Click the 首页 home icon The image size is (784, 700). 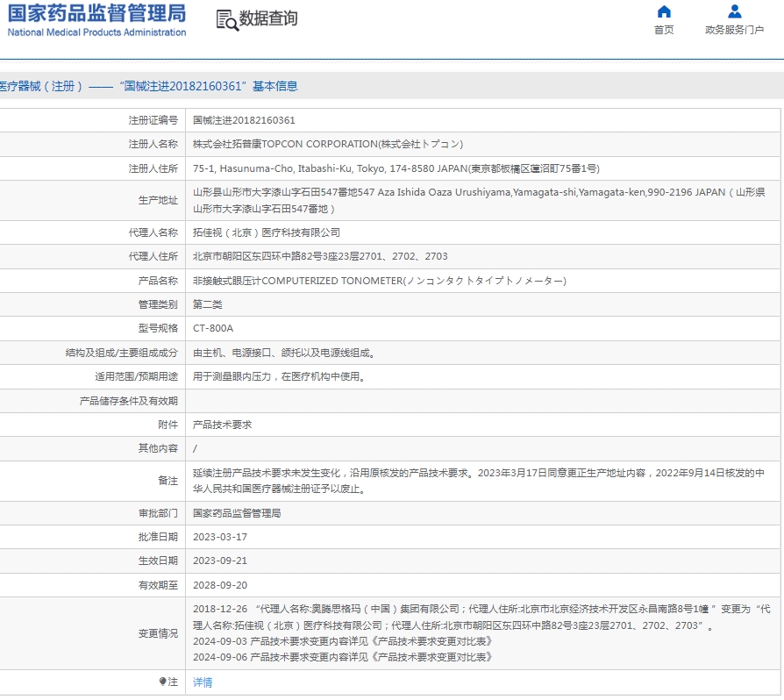tap(664, 11)
